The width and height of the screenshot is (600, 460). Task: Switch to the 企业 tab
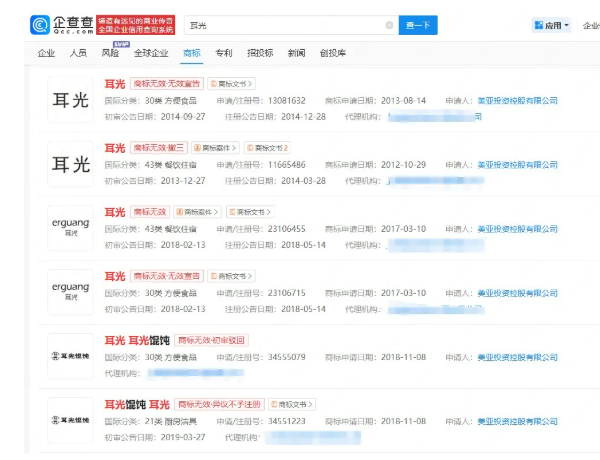[46, 52]
